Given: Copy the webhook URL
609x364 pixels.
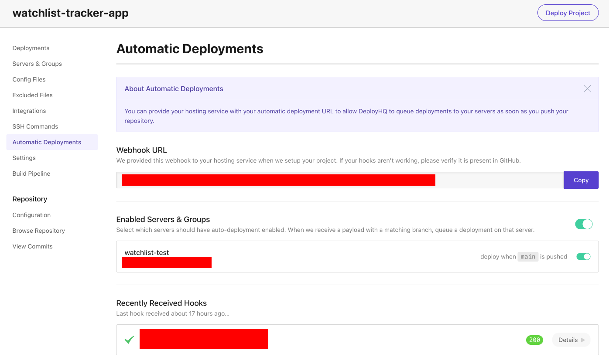Looking at the screenshot, I should (581, 180).
